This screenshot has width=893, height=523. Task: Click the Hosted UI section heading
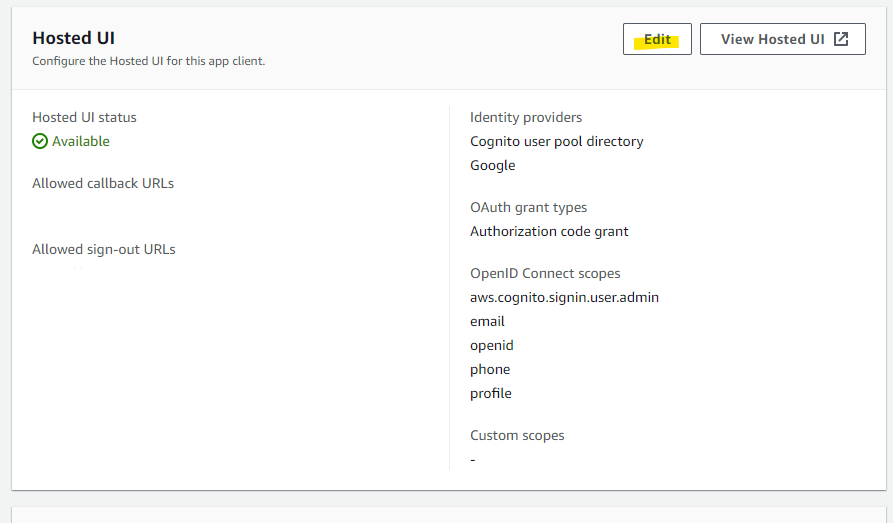pos(73,38)
